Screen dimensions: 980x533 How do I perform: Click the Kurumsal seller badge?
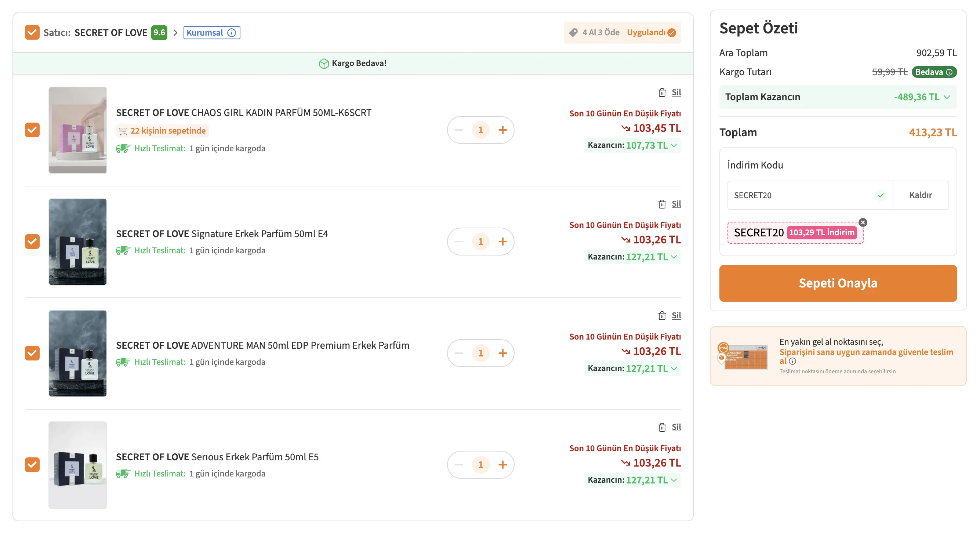[211, 33]
